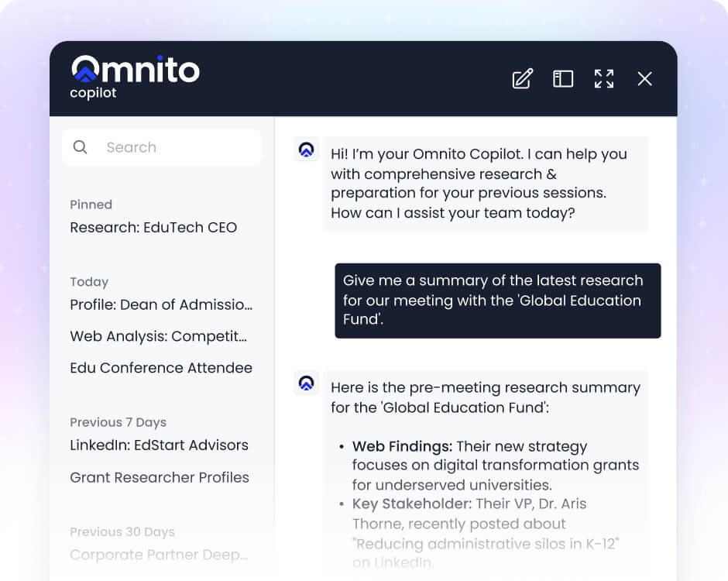Focus the Search input field

(x=162, y=147)
